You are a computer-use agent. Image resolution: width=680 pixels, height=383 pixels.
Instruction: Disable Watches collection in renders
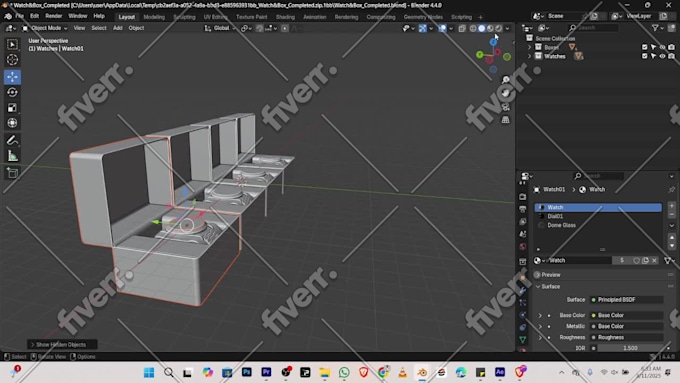click(x=671, y=56)
